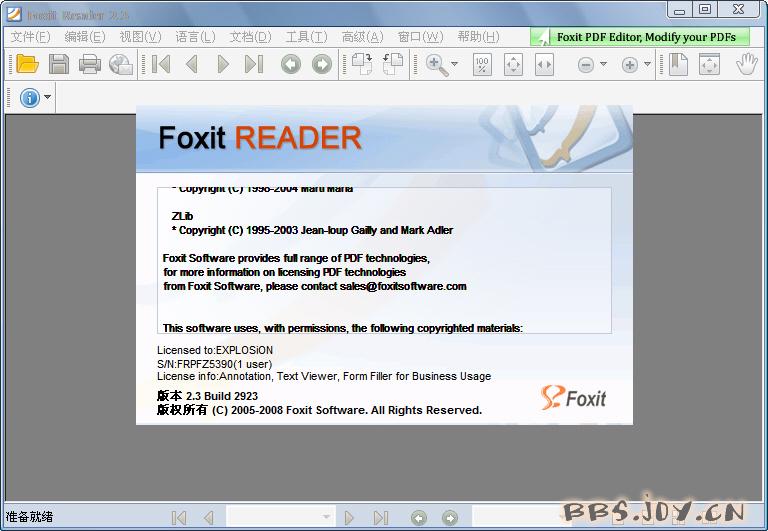
Task: Open the 工具(T) menu
Action: click(306, 37)
